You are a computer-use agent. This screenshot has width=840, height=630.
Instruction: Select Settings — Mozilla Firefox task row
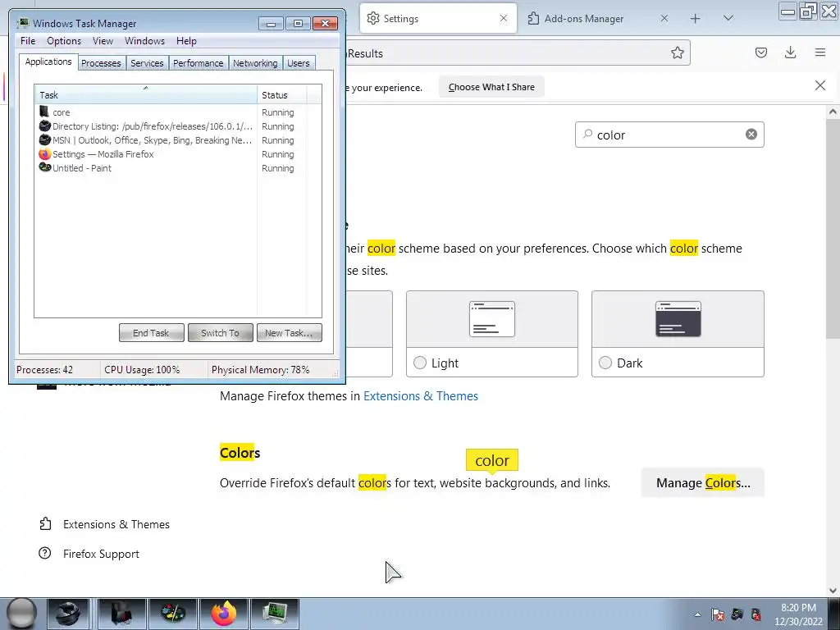(146, 153)
